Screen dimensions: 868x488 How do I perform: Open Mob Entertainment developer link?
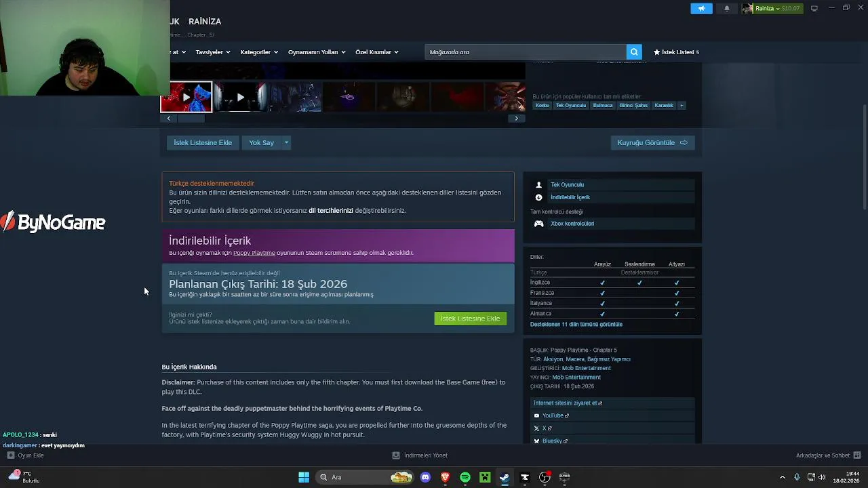point(587,368)
